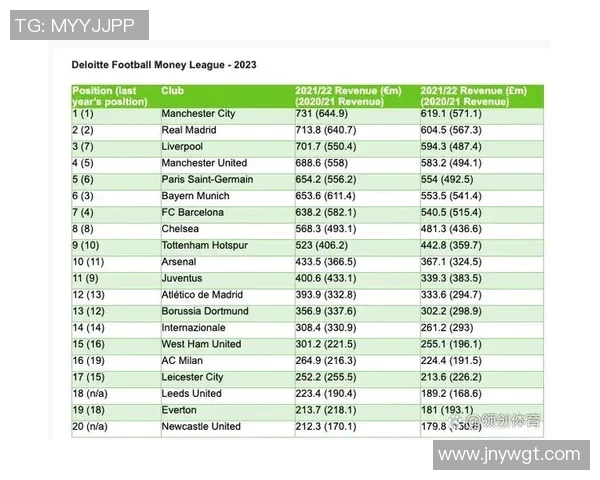The height and width of the screenshot is (480, 600).
Task: Click the 'Manchester United' club name
Action: pos(204,163)
